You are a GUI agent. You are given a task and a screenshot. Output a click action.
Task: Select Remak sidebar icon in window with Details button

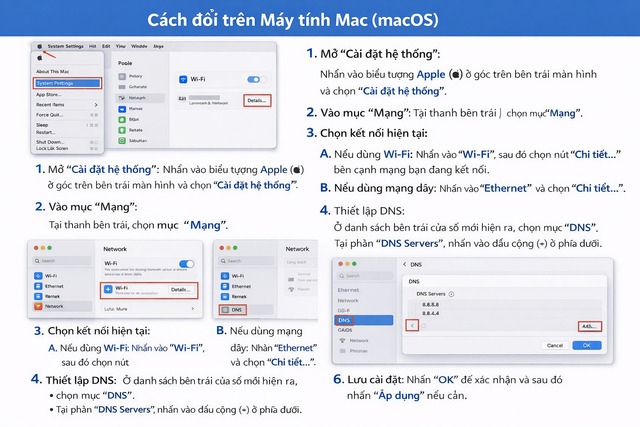coord(38,296)
